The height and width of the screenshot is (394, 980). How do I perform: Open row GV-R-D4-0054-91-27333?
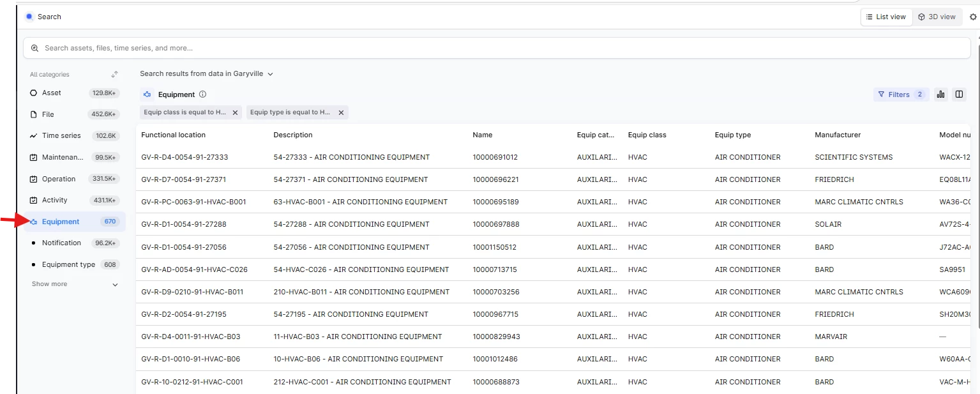coord(185,157)
